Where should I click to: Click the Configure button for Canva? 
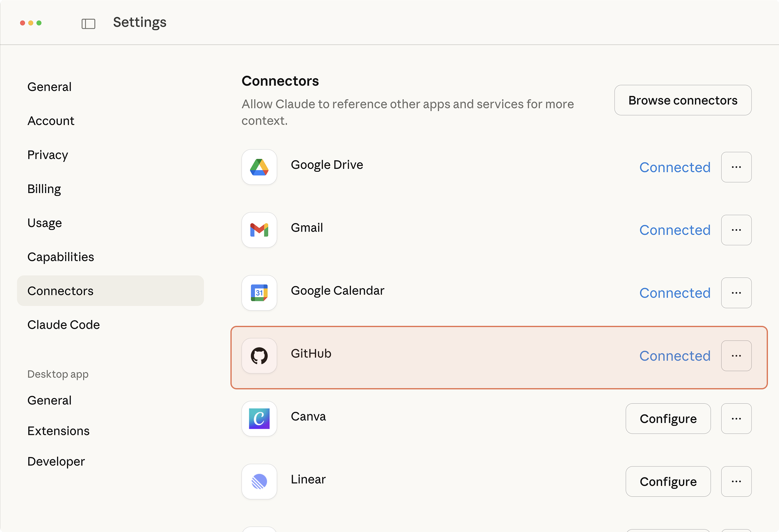coord(668,418)
